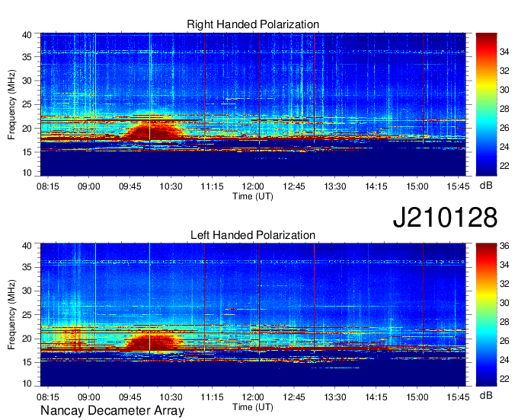
Task: Click the 10 MHz tick label on the Left Handed plot
Action: [27, 383]
